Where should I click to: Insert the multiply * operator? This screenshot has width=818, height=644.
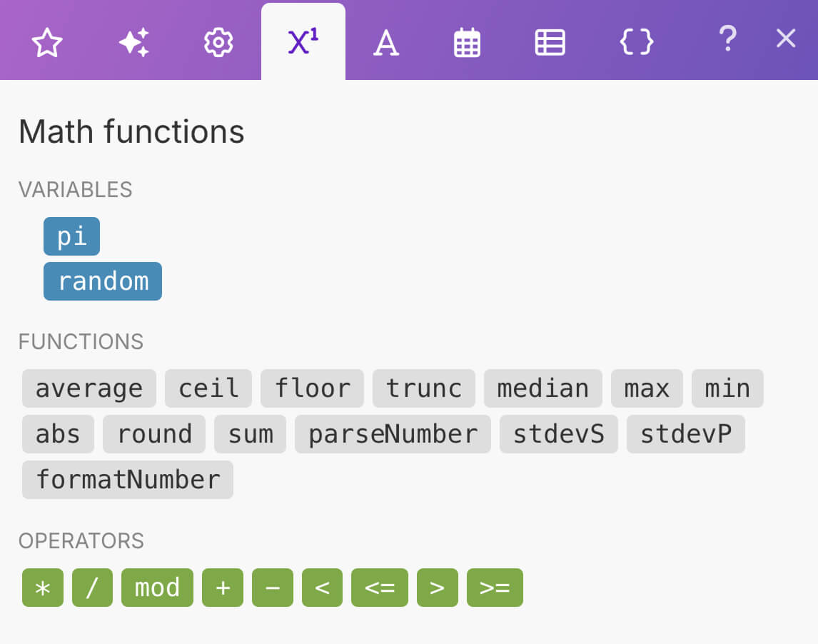coord(43,588)
